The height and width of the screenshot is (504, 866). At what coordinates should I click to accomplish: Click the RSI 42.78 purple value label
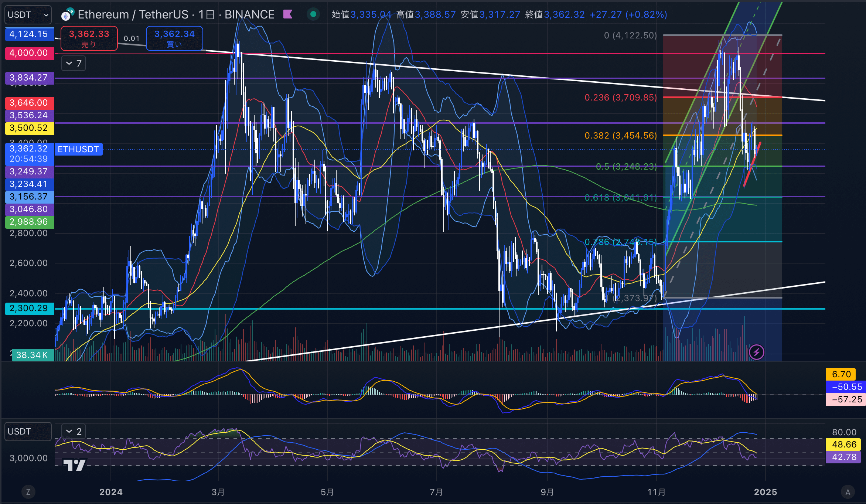[843, 457]
